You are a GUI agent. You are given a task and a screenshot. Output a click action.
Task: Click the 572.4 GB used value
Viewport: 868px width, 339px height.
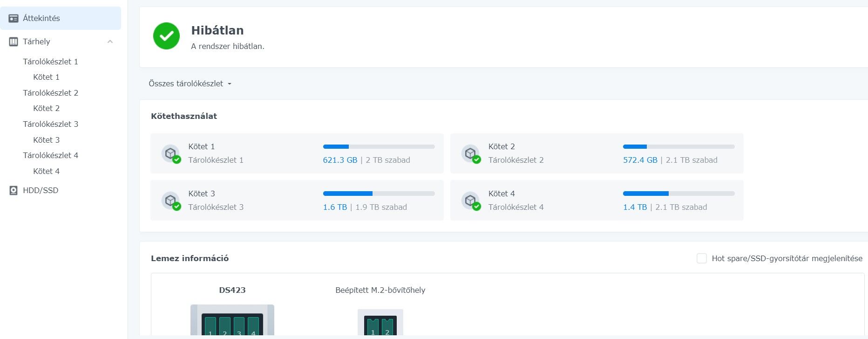pyautogui.click(x=640, y=160)
